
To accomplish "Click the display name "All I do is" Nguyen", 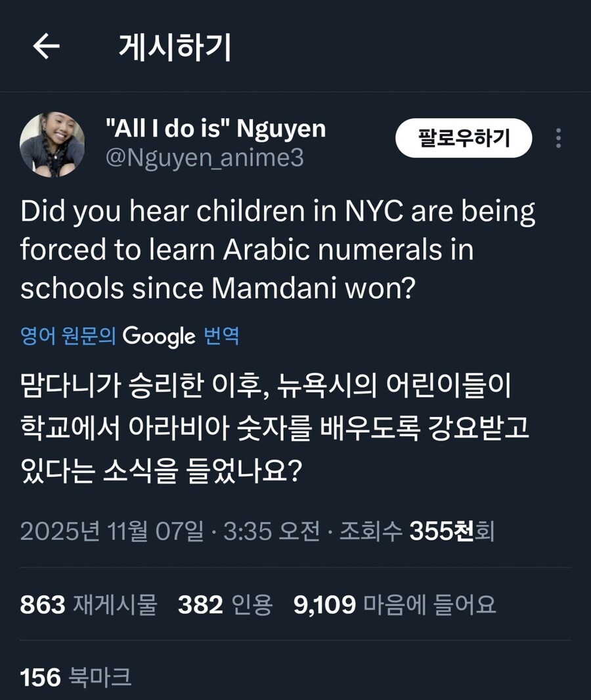I will [215, 129].
